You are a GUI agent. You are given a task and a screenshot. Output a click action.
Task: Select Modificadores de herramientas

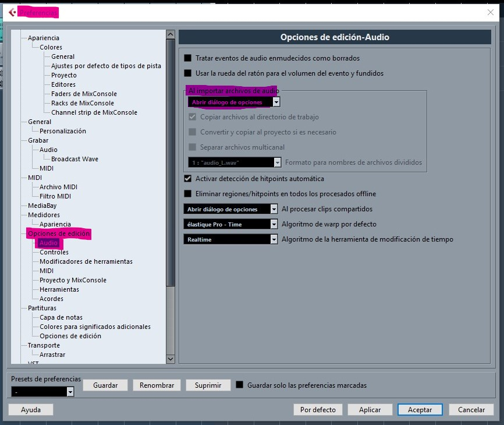(86, 261)
